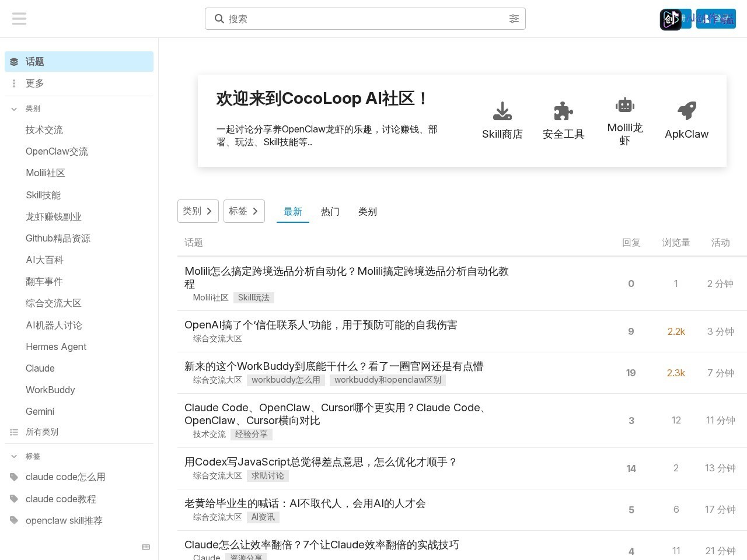Click the 经验分享 tag

click(252, 434)
